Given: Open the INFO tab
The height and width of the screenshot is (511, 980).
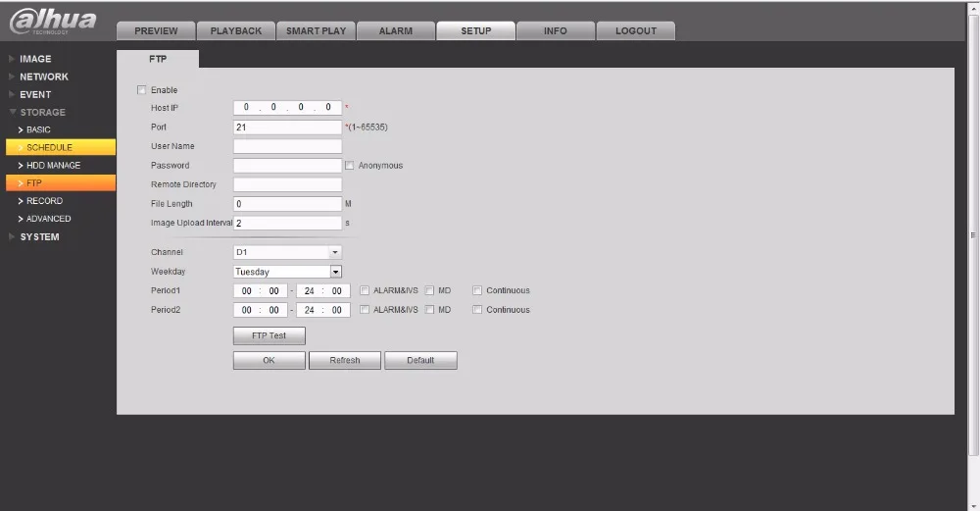Looking at the screenshot, I should [556, 30].
